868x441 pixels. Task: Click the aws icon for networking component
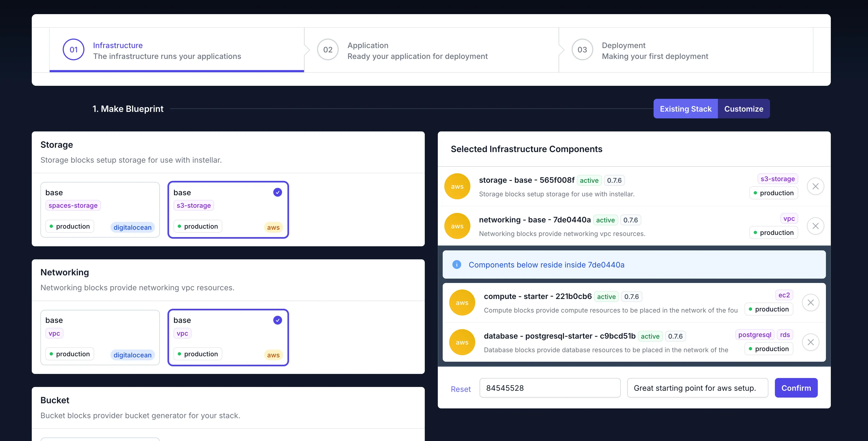(457, 226)
